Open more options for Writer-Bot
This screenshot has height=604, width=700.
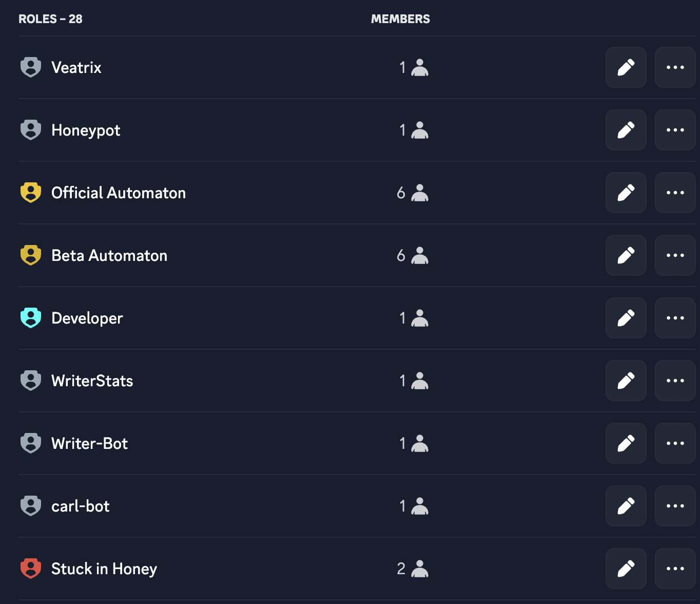pos(675,443)
